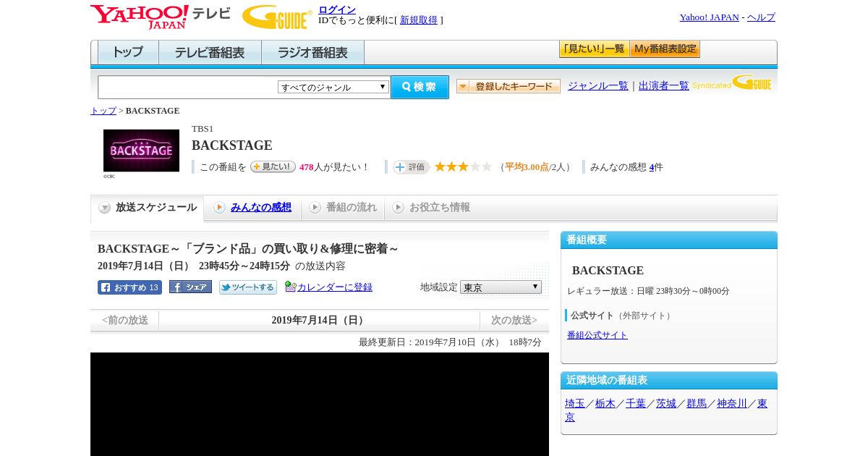Select the トップ navigation tab
Image resolution: width=868 pixels, height=456 pixels.
pyautogui.click(x=128, y=53)
